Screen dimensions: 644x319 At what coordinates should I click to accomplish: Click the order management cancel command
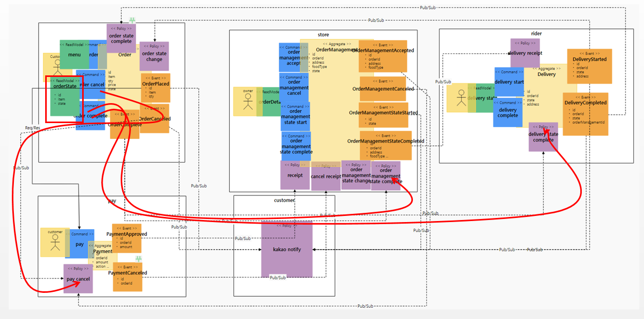pos(294,87)
